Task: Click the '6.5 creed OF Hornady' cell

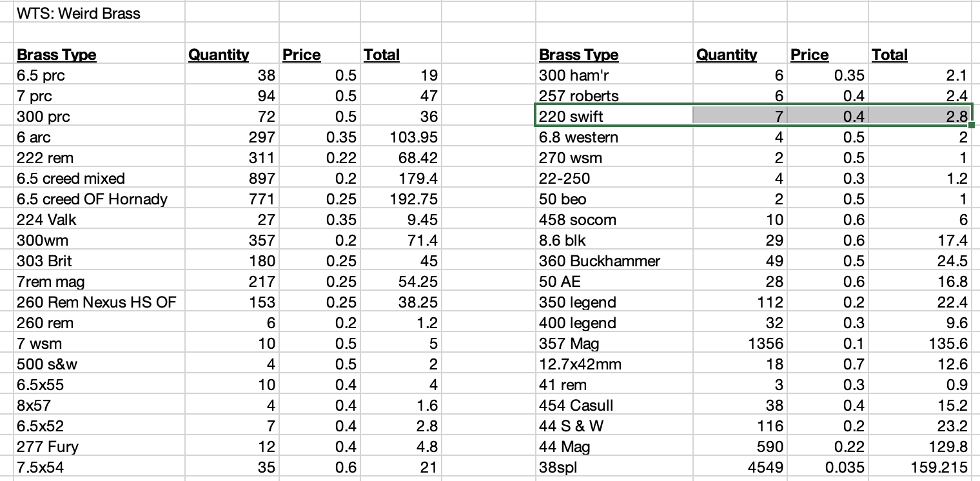Action: click(x=92, y=199)
